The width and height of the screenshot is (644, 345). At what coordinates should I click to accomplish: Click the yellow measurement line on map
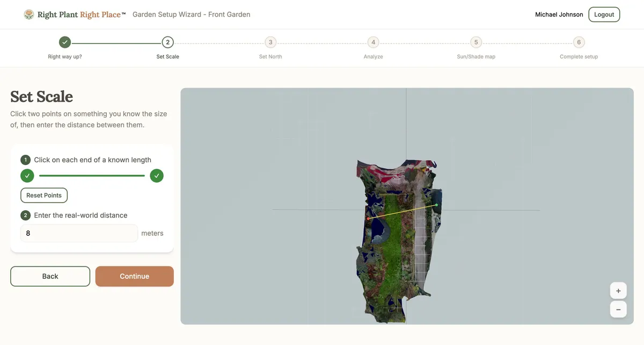[x=402, y=212]
